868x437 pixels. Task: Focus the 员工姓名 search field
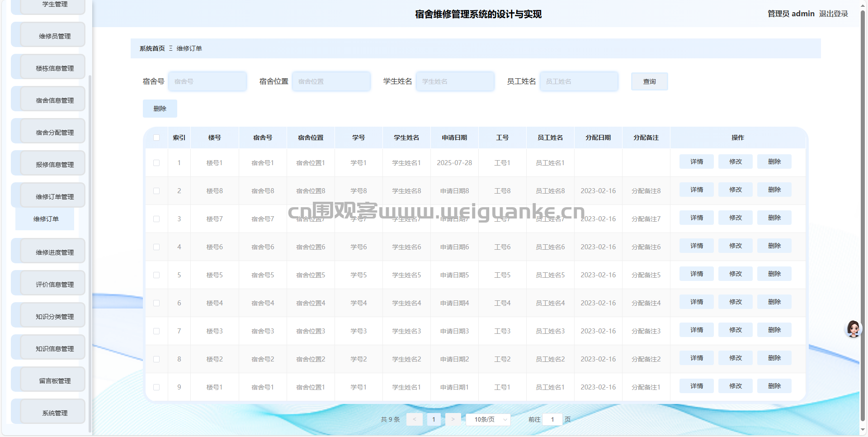[579, 81]
